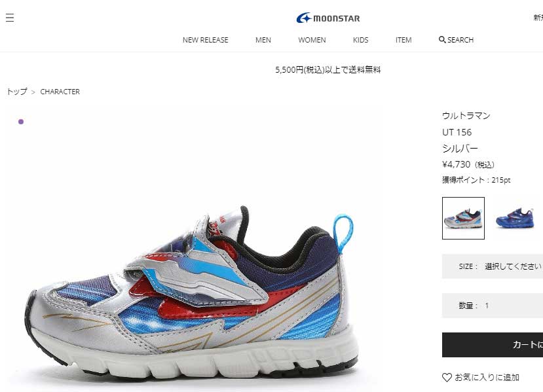Select the purple image carousel dot
Screen dimensions: 543x392
[21, 122]
